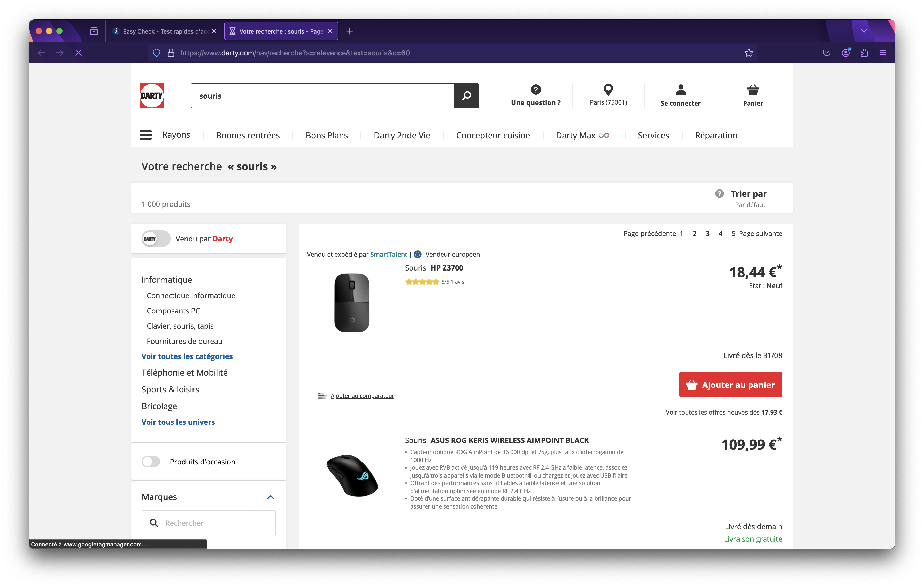Click the HP Z3700 mouse thumbnail
Viewport: 924px width, 587px height.
(352, 303)
